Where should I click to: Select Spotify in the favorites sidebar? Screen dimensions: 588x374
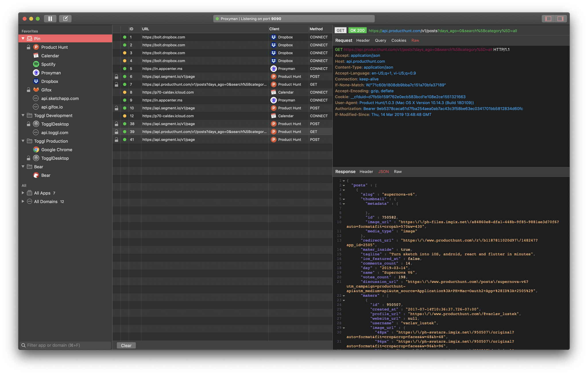pyautogui.click(x=48, y=64)
